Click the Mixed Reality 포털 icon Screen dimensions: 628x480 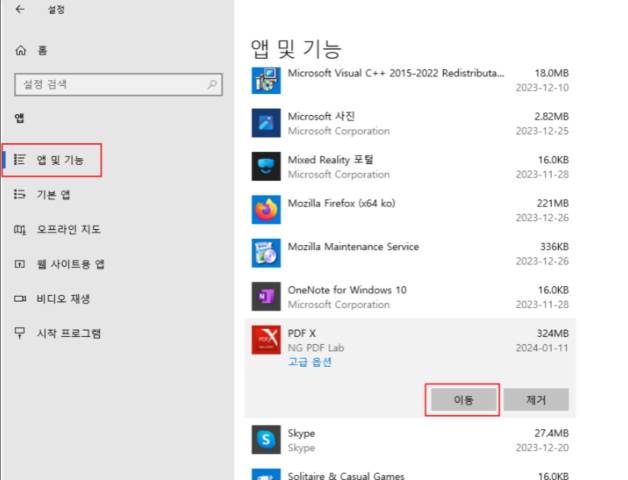pyautogui.click(x=266, y=166)
